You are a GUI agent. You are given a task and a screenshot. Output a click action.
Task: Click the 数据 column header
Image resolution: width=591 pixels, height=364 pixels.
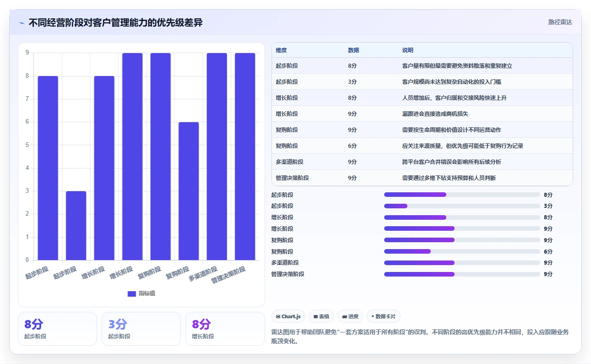click(353, 50)
